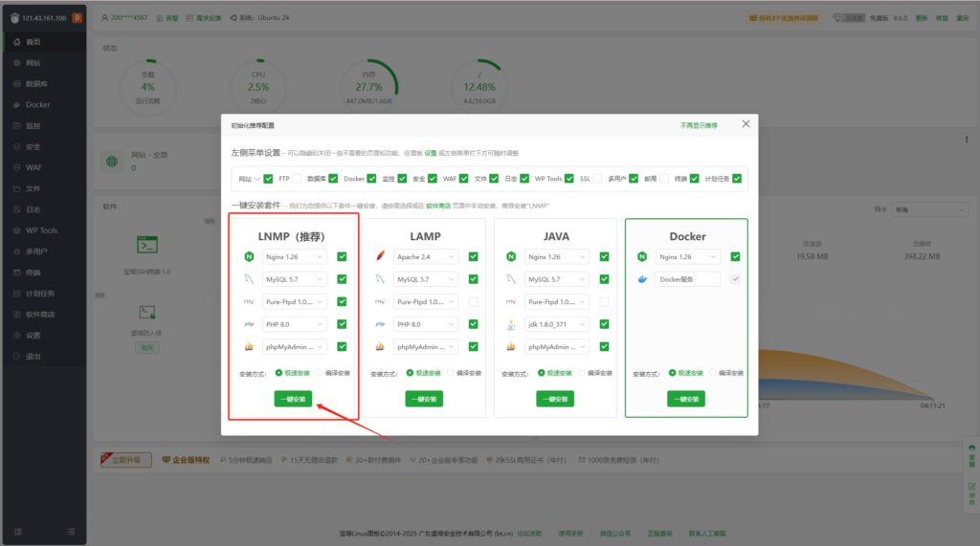Viewport: 980px width, 546px height.
Task: Click the Apache feather icon in LAMP card
Action: click(380, 257)
